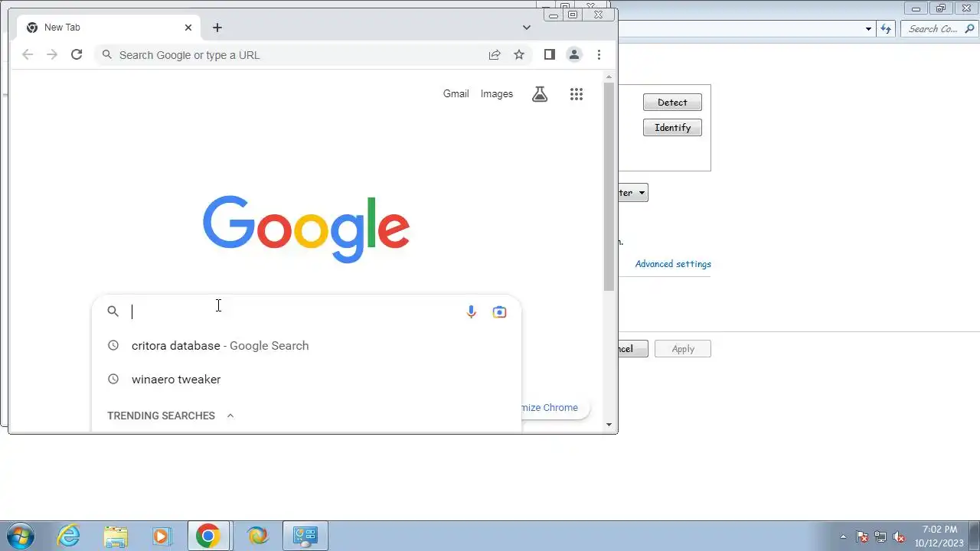Collapse the Trending Searches section
980x551 pixels.
coord(230,416)
